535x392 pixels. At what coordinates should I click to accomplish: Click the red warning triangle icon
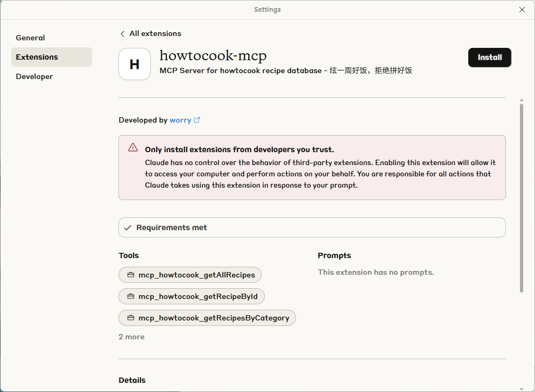coord(133,147)
